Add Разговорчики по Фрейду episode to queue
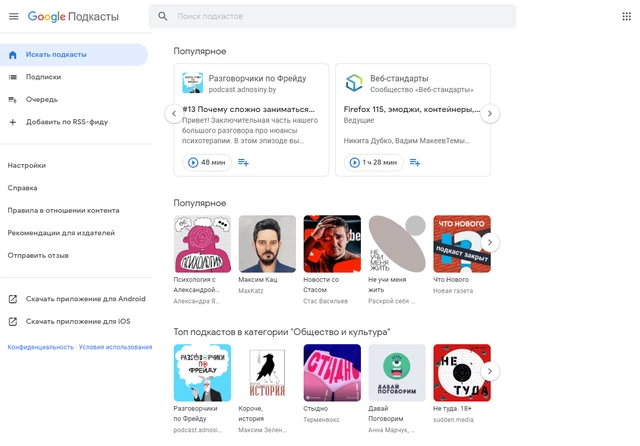 click(244, 162)
